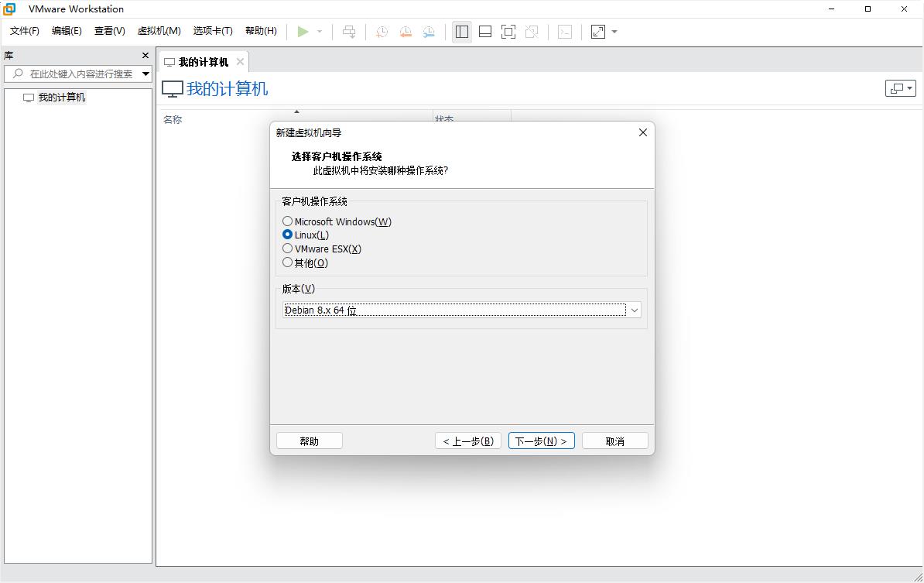
Task: Open the library search dropdown arrow
Action: 145,74
